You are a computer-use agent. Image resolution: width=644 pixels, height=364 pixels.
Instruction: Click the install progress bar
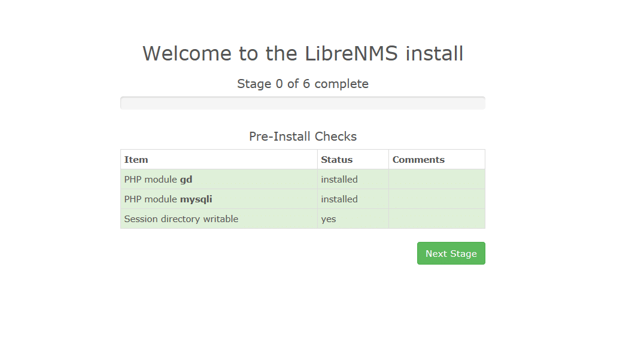[303, 103]
